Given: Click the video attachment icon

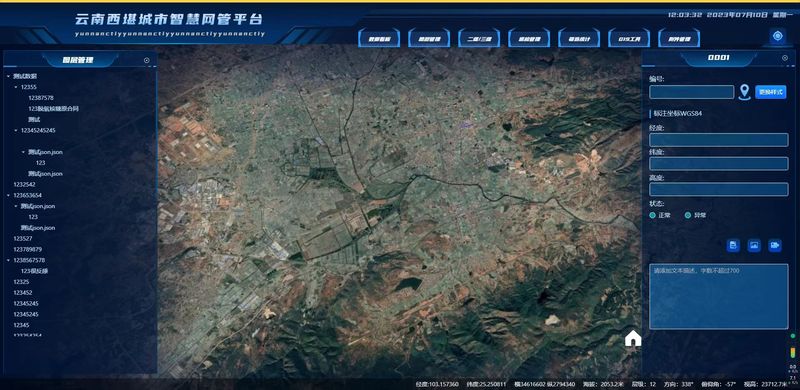Looking at the screenshot, I should click(x=775, y=246).
